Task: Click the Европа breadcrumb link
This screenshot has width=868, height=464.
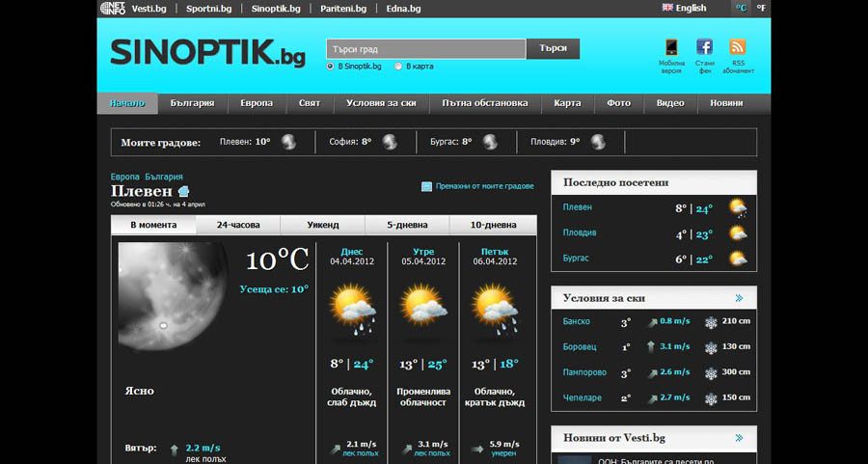Action: click(125, 177)
